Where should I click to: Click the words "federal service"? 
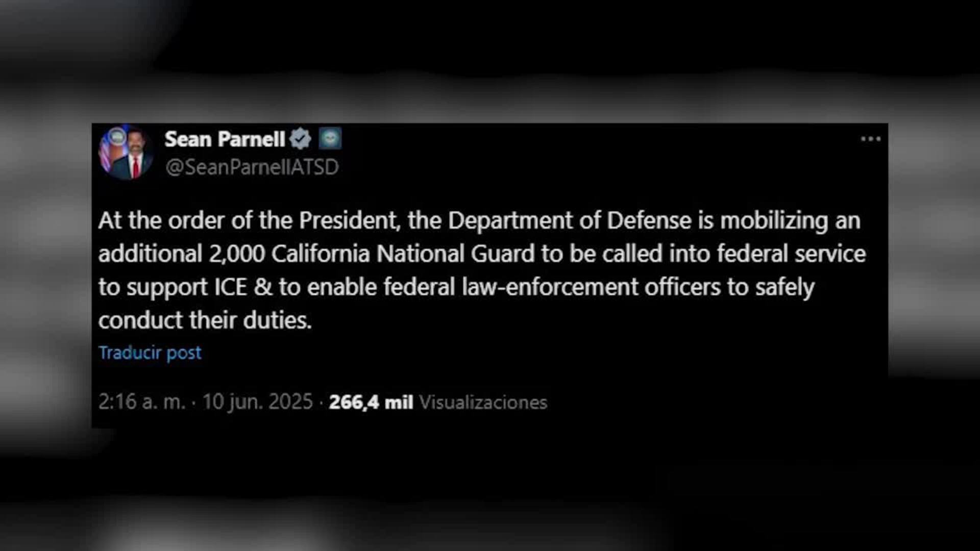[x=791, y=254]
